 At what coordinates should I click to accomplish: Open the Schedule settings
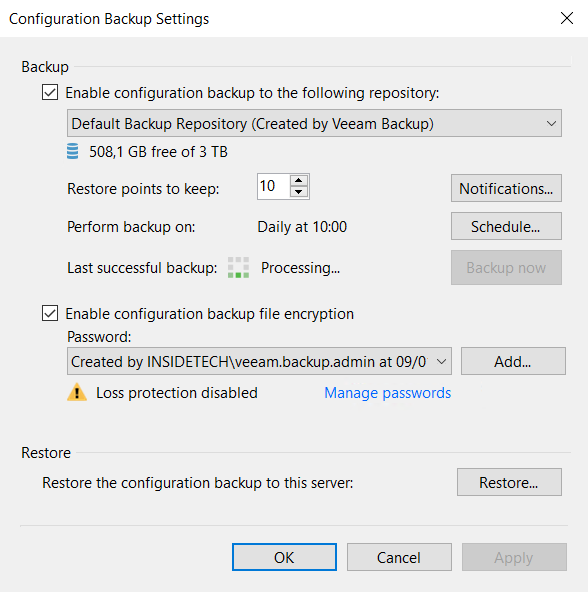pyautogui.click(x=506, y=226)
